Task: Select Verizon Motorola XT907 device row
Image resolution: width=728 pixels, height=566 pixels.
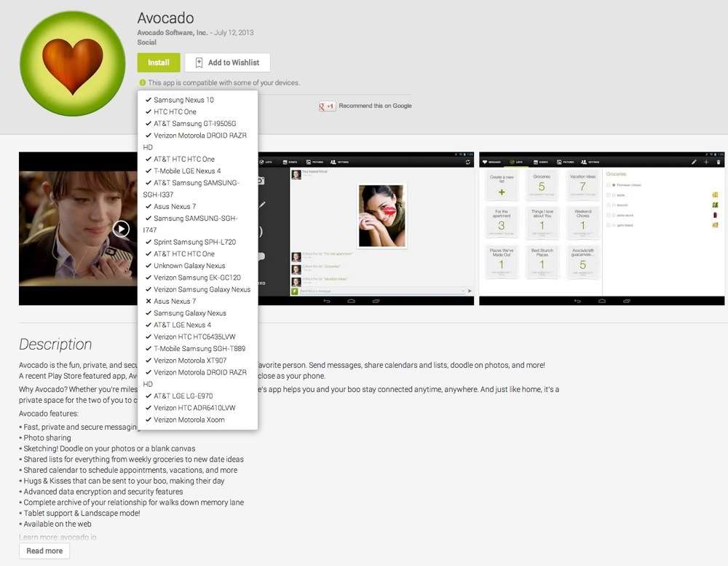Action: tap(186, 360)
